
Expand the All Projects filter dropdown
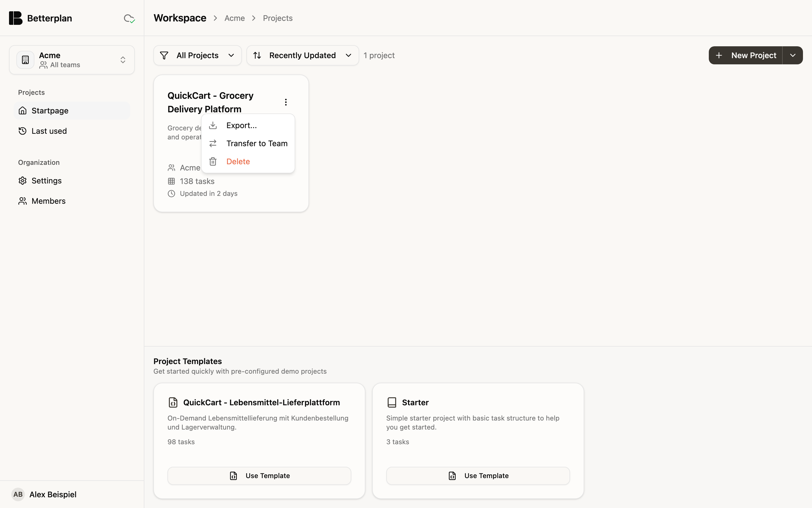click(x=198, y=55)
